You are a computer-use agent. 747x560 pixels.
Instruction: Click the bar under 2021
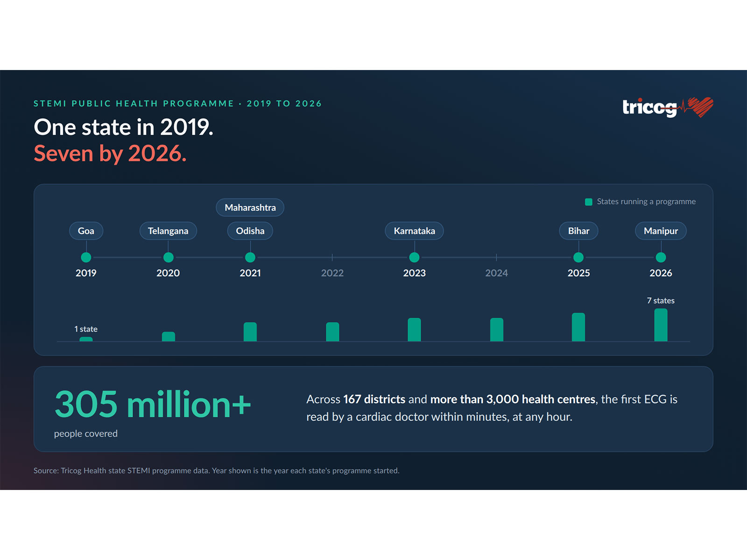tap(250, 332)
